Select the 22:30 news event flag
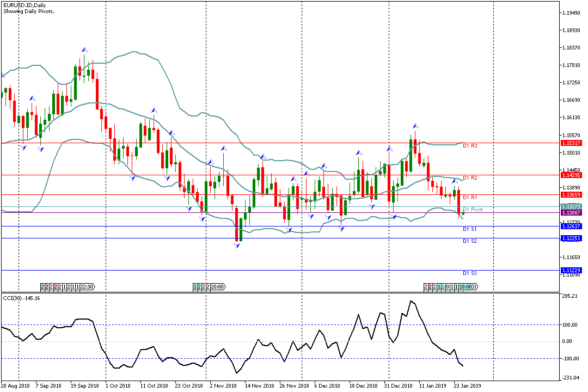 (x=87, y=286)
